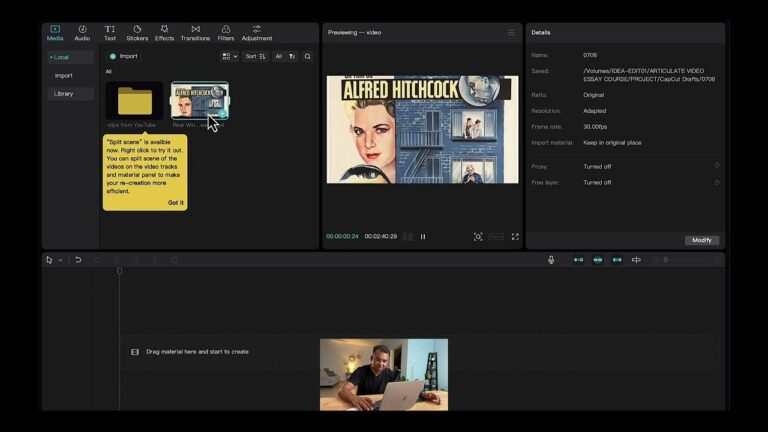Toggle fullscreen preview icon
This screenshot has width=768, height=432.
(x=515, y=237)
